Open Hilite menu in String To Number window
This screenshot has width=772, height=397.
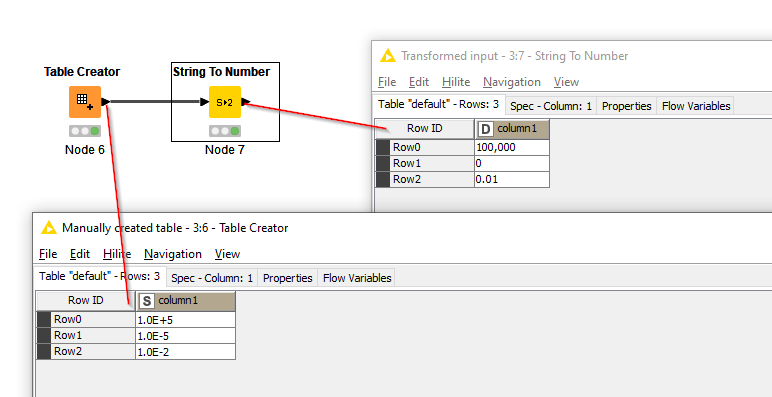pyautogui.click(x=456, y=82)
